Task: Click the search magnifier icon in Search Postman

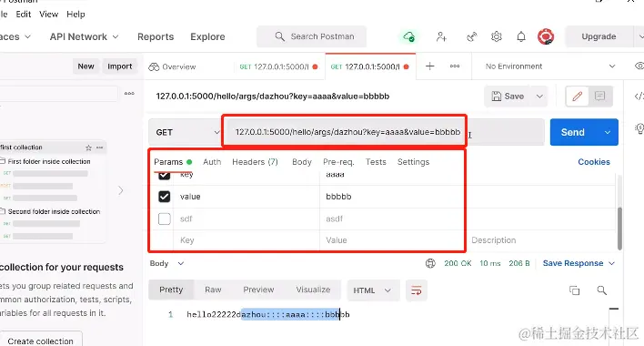Action: [279, 36]
